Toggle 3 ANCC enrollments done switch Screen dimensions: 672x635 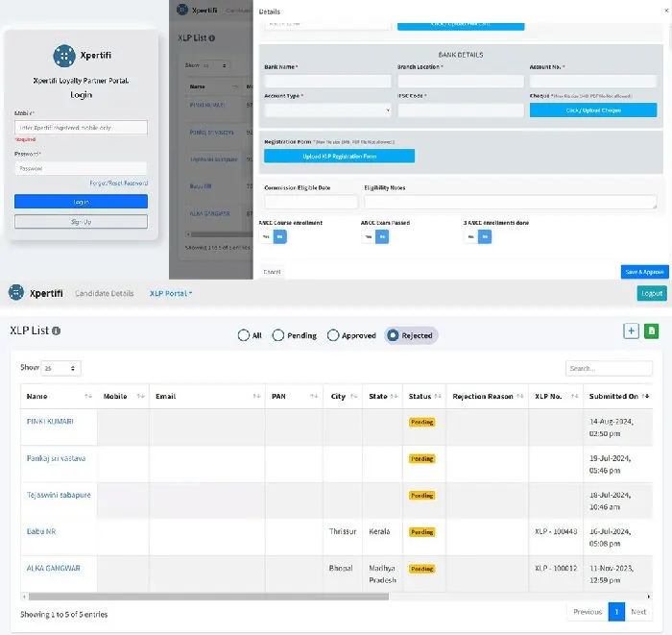coord(478,236)
